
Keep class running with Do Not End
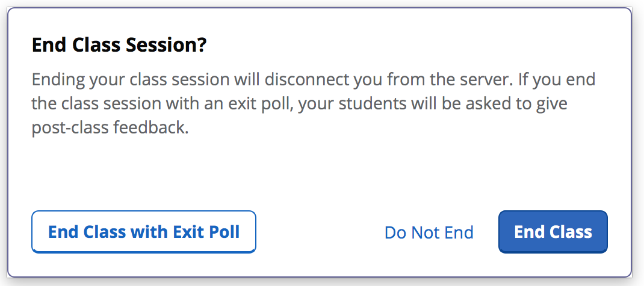click(x=429, y=233)
